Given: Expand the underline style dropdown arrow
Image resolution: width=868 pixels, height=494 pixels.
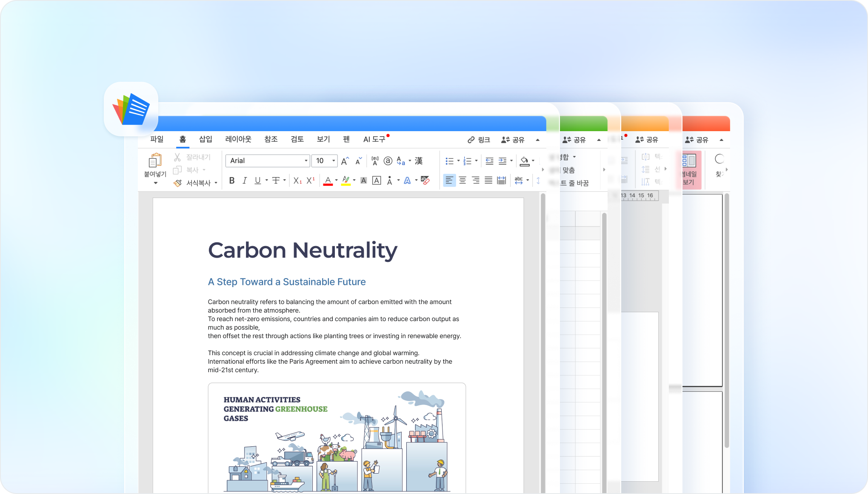Looking at the screenshot, I should point(267,181).
